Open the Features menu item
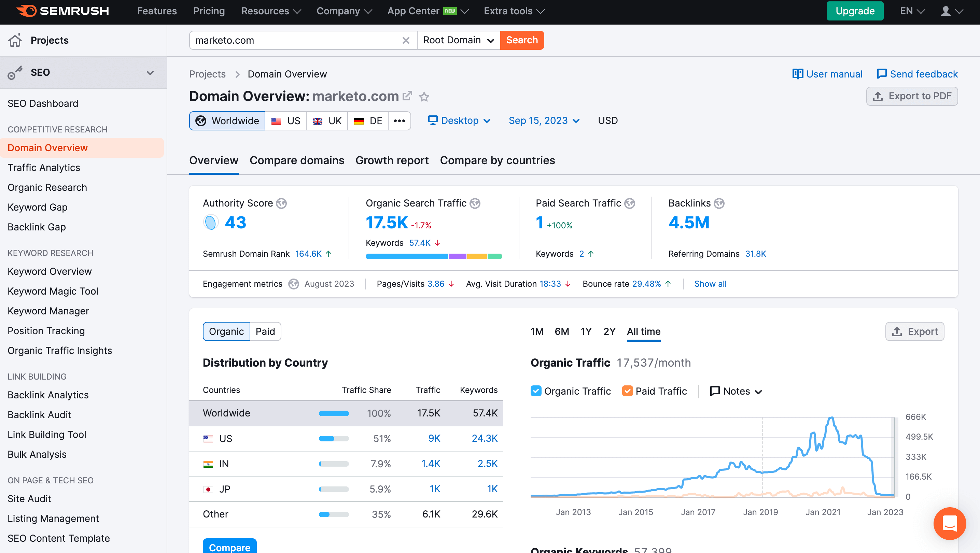 [x=157, y=11]
